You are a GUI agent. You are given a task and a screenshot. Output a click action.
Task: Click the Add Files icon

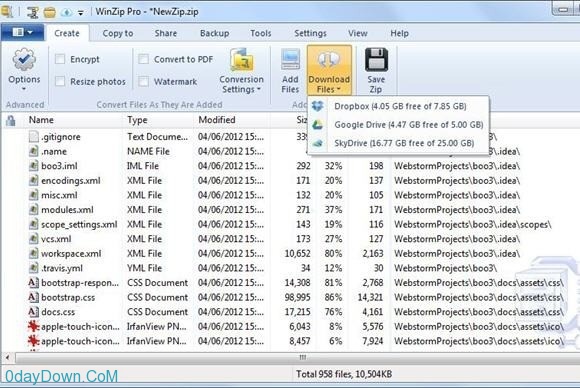coord(290,60)
